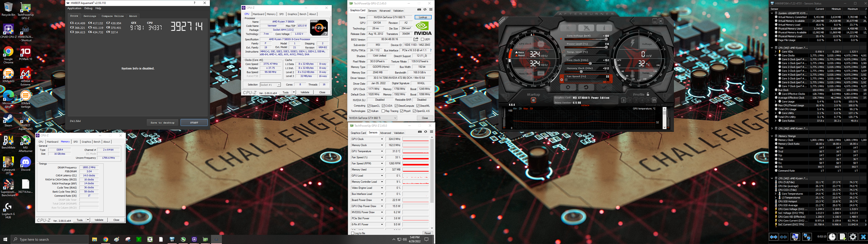Switch to Aquamark Compare Online tab
The width and height of the screenshot is (868, 244).
pos(113,16)
